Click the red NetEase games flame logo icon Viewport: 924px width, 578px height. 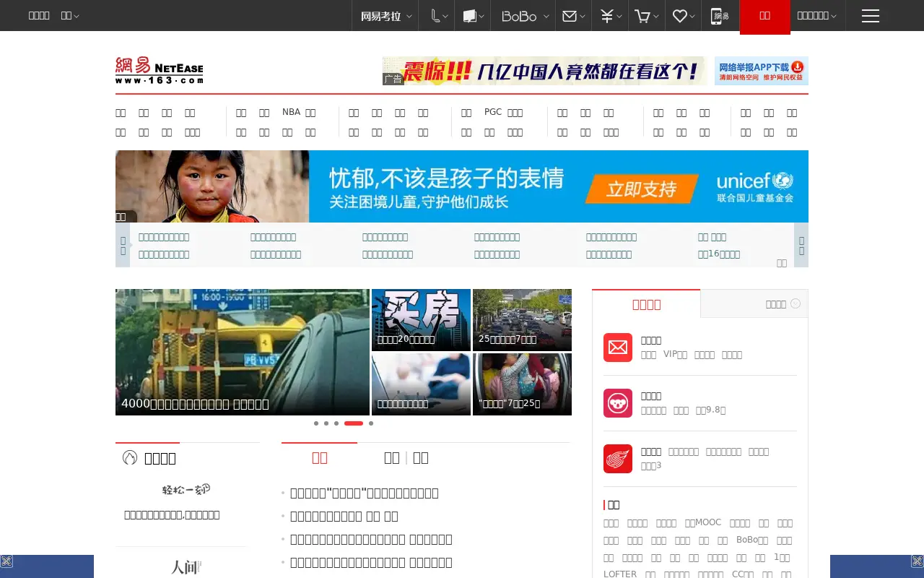[x=618, y=459]
